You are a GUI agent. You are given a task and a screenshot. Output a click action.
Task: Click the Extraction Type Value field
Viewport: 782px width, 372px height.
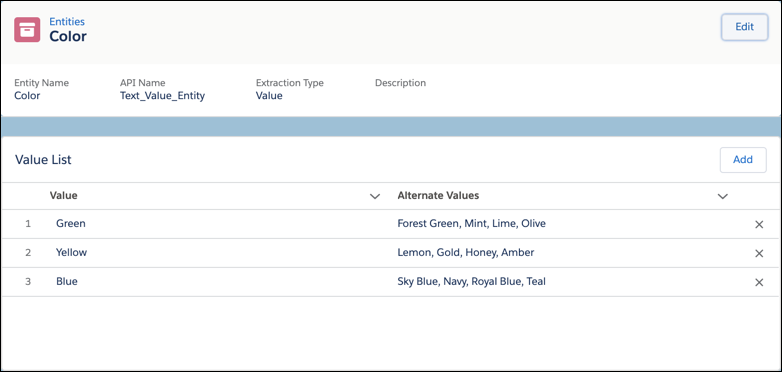(269, 96)
